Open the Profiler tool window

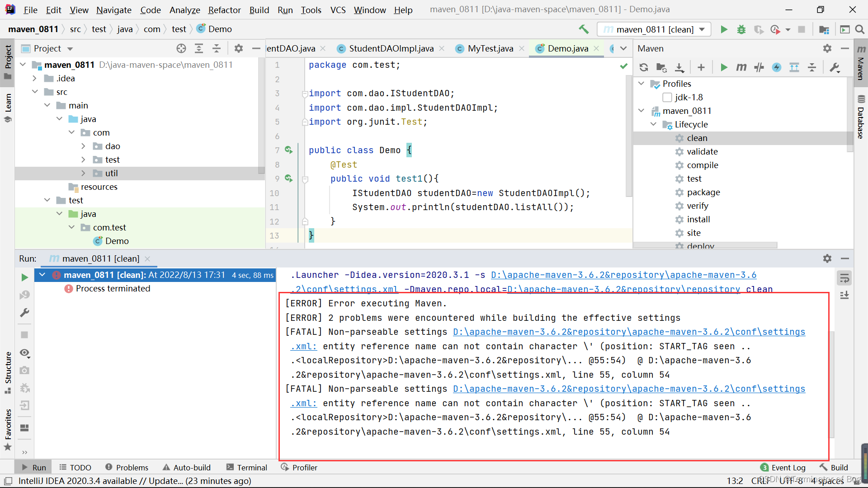pyautogui.click(x=299, y=468)
